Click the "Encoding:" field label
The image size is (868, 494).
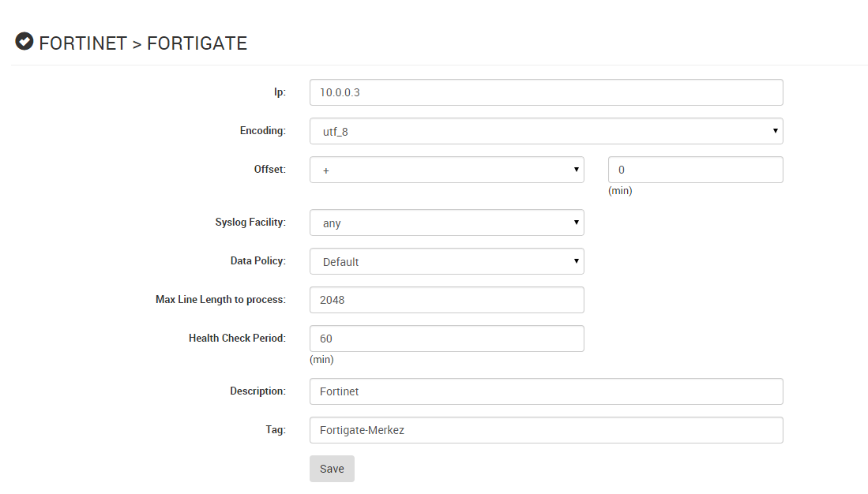(262, 130)
